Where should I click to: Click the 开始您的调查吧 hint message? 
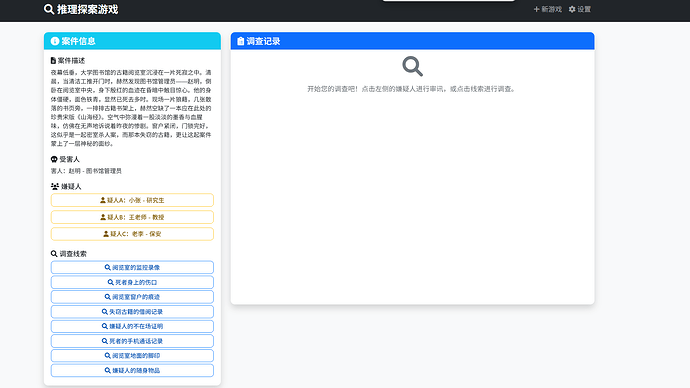pyautogui.click(x=411, y=89)
